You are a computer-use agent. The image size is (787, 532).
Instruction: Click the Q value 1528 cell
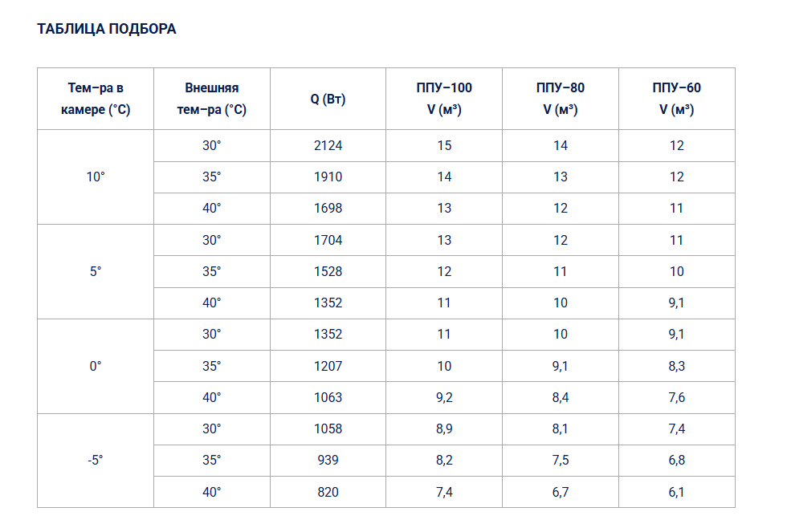click(x=328, y=271)
